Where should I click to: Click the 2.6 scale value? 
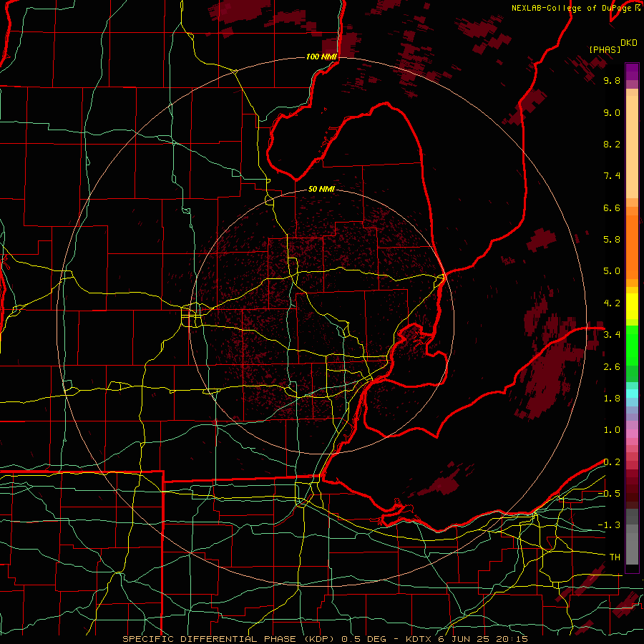coord(612,367)
